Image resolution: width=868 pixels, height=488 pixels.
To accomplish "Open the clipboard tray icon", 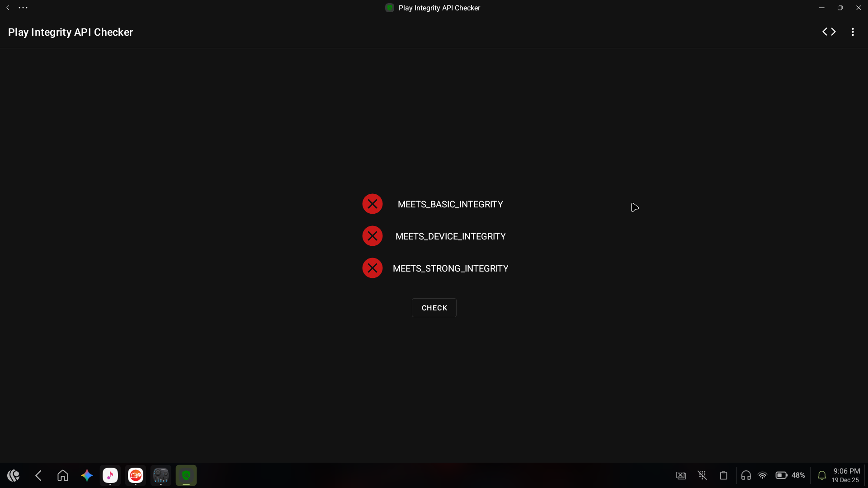I will point(723,475).
